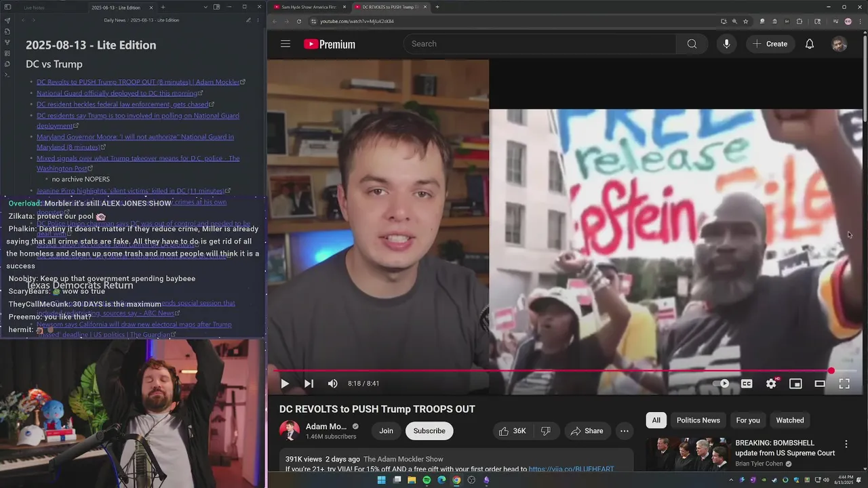This screenshot has height=488, width=868.
Task: Open the note's more options menu
Action: 258,20
